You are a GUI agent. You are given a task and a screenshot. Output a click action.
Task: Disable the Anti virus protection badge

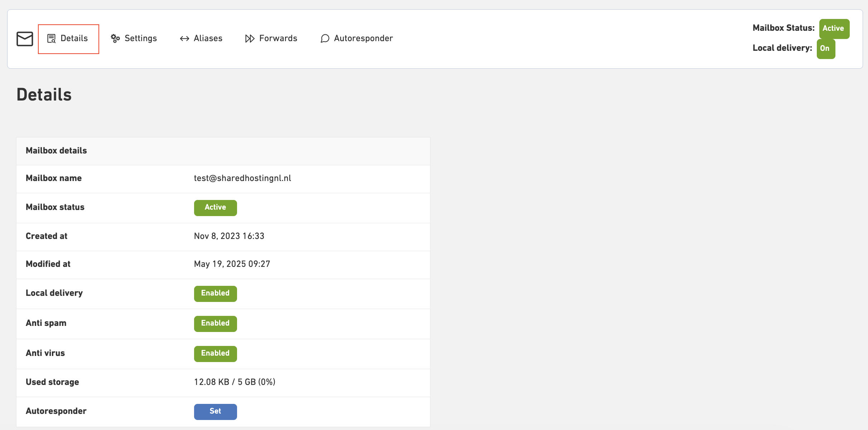tap(215, 353)
